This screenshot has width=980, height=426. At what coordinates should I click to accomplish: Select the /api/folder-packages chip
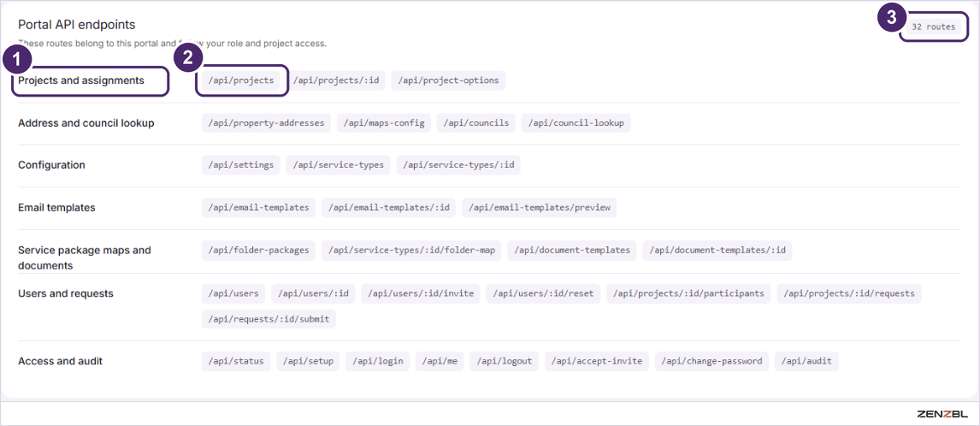pyautogui.click(x=258, y=251)
